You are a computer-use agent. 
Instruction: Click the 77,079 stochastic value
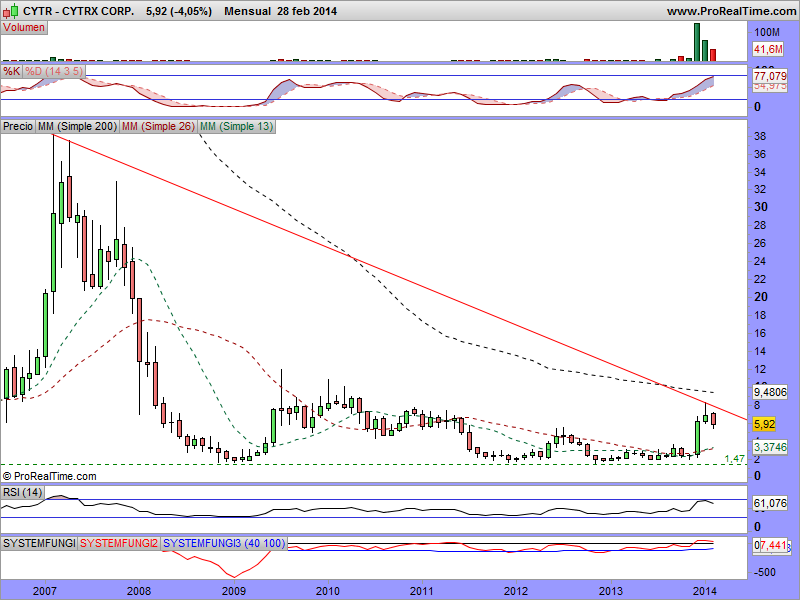coord(770,76)
